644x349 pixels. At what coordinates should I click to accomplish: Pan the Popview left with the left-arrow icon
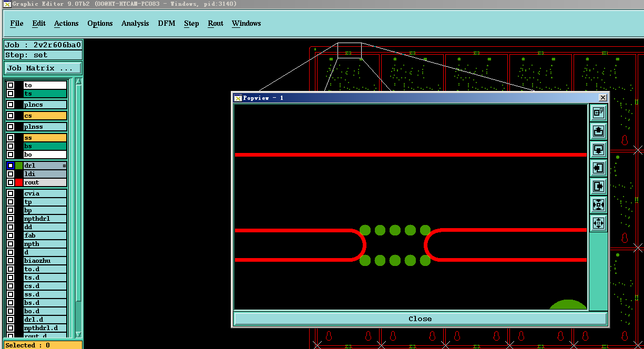(x=598, y=168)
